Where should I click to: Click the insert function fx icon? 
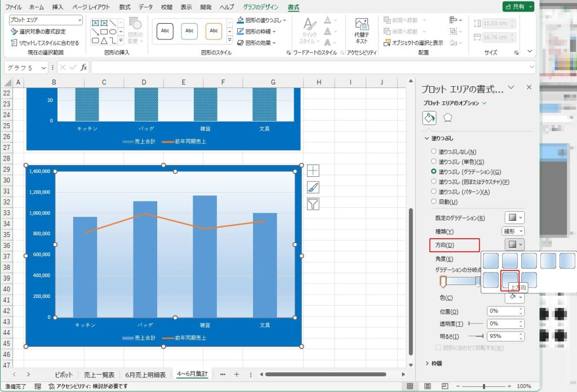point(83,68)
